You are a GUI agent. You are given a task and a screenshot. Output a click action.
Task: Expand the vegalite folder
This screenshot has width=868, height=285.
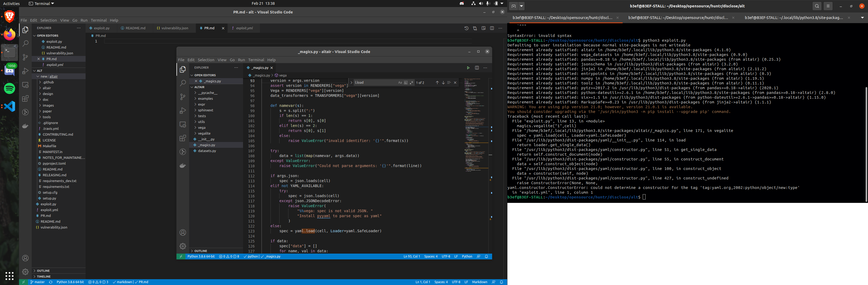tap(204, 133)
